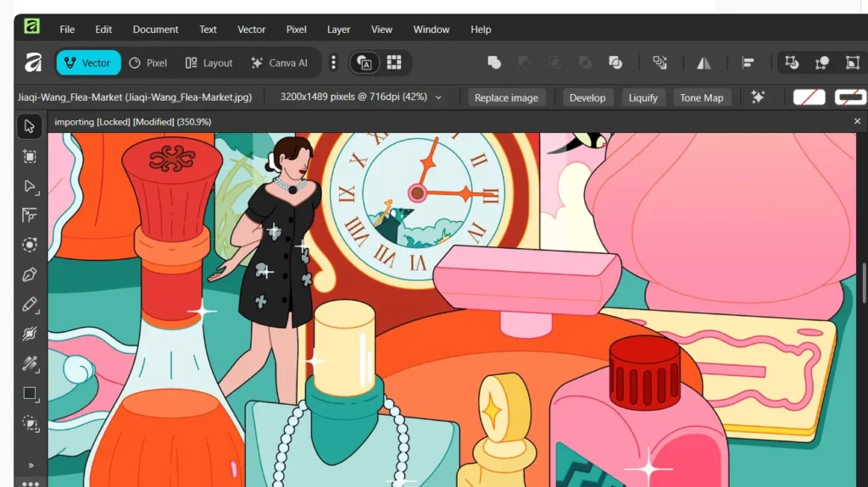This screenshot has height=487, width=868.
Task: Toggle the grid view icon
Action: pos(394,63)
